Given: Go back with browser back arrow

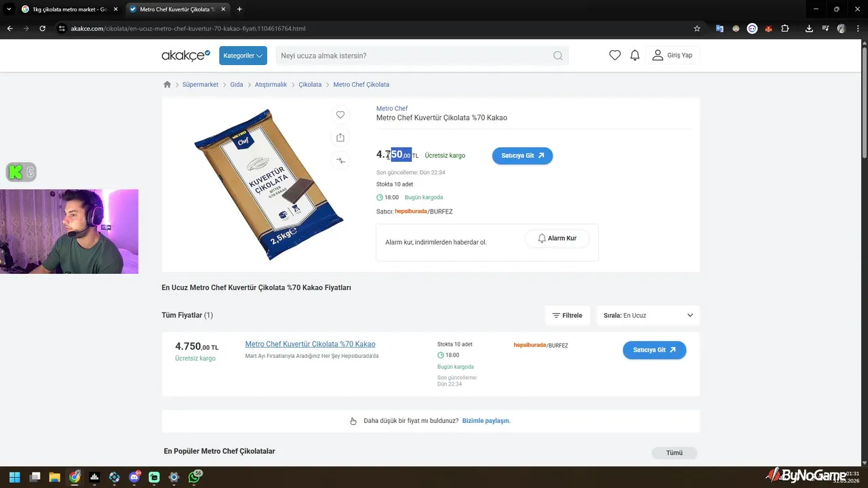Looking at the screenshot, I should 9,28.
